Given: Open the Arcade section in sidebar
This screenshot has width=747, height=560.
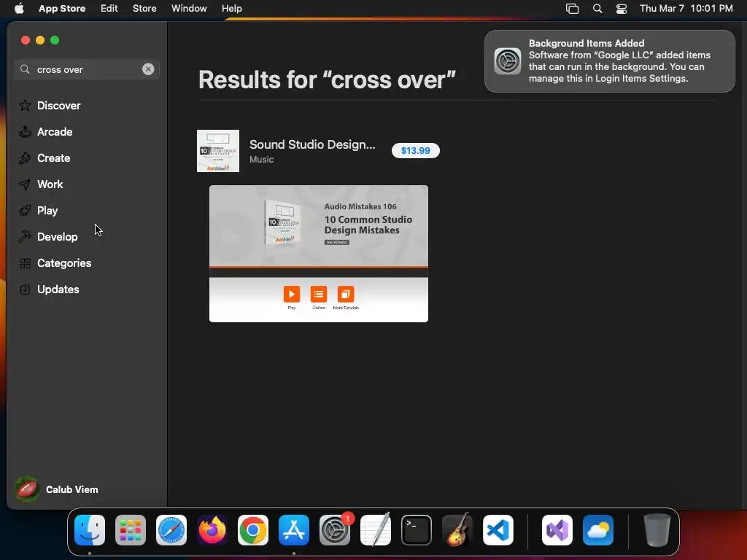Looking at the screenshot, I should click(46, 132).
